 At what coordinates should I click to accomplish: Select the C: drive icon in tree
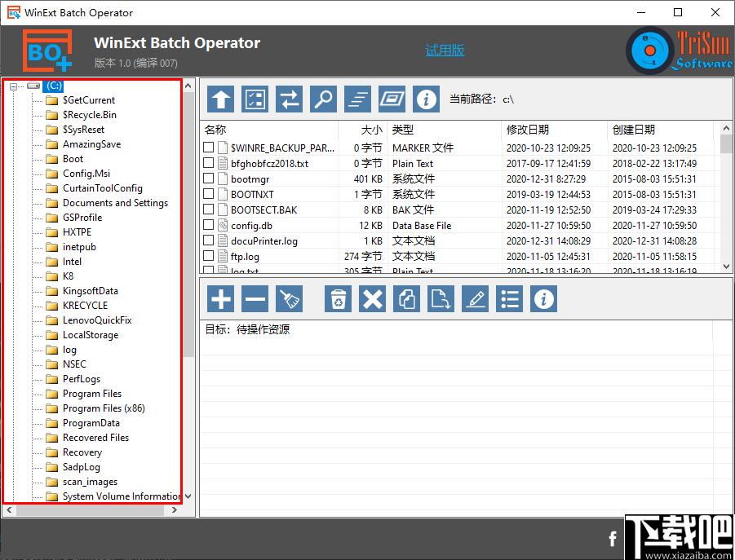coord(33,86)
